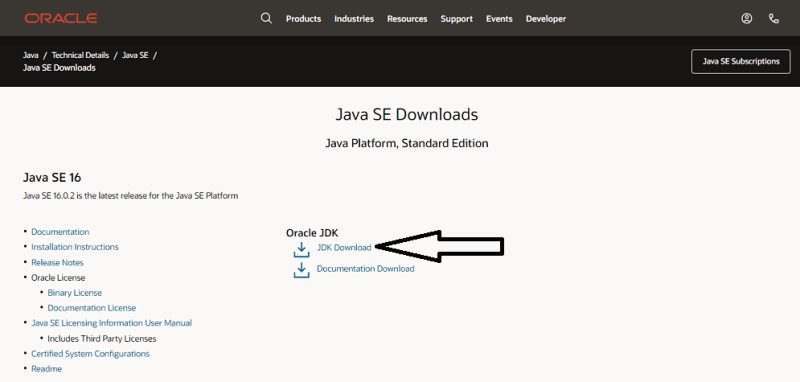Open the search magnifier icon
Viewport: 800px width, 382px height.
[266, 18]
